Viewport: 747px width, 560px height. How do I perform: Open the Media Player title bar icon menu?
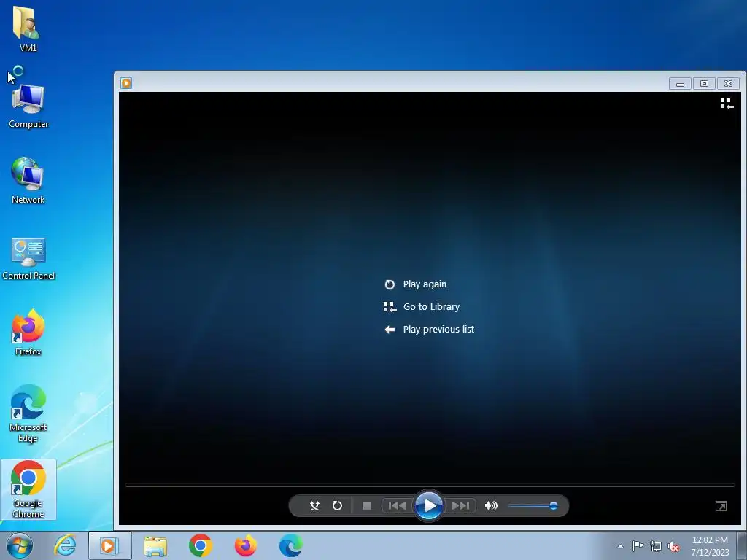[x=126, y=83]
